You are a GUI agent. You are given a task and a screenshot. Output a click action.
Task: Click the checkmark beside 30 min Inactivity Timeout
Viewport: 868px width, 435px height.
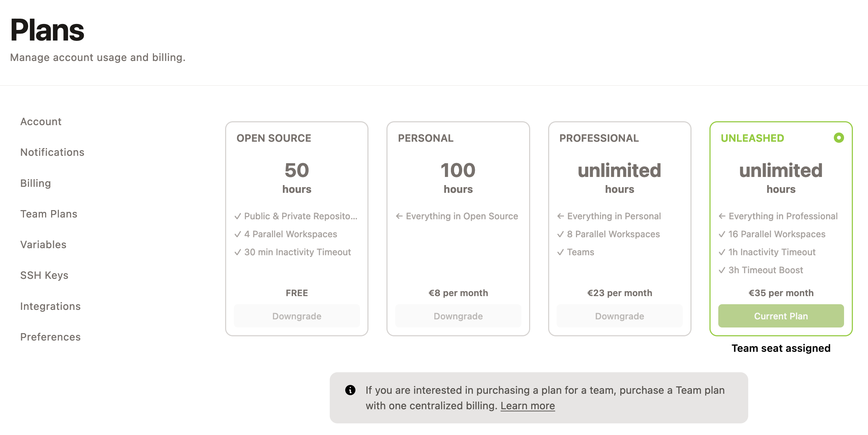point(237,252)
